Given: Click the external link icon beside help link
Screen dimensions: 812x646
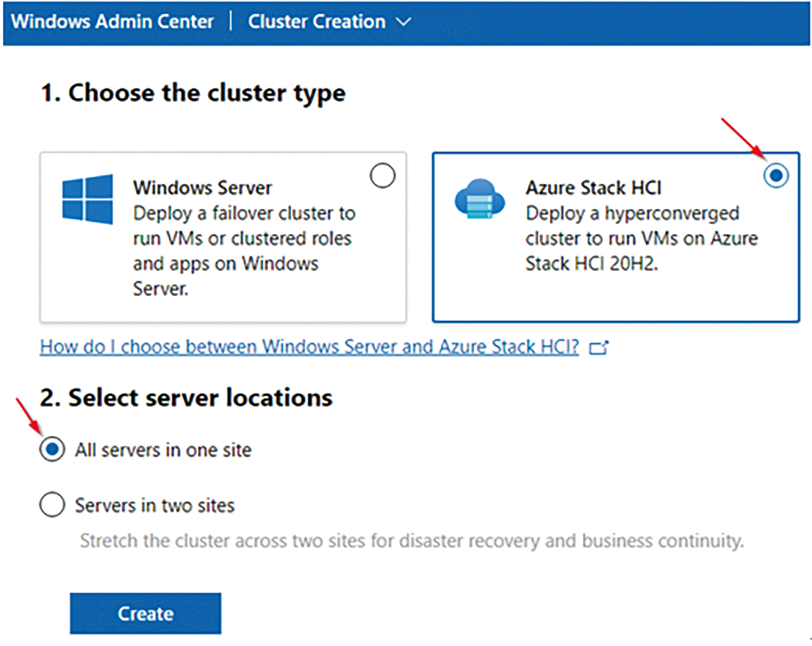Looking at the screenshot, I should (x=598, y=347).
